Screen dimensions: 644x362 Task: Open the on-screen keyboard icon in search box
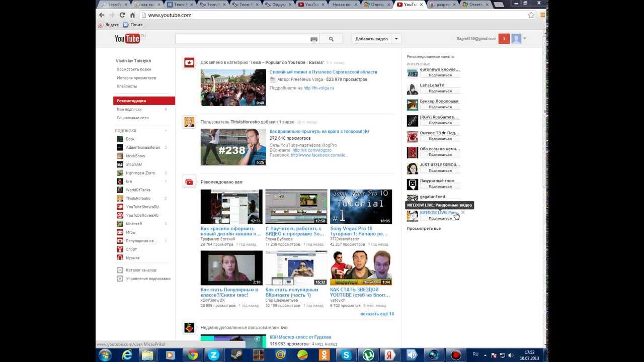point(314,39)
